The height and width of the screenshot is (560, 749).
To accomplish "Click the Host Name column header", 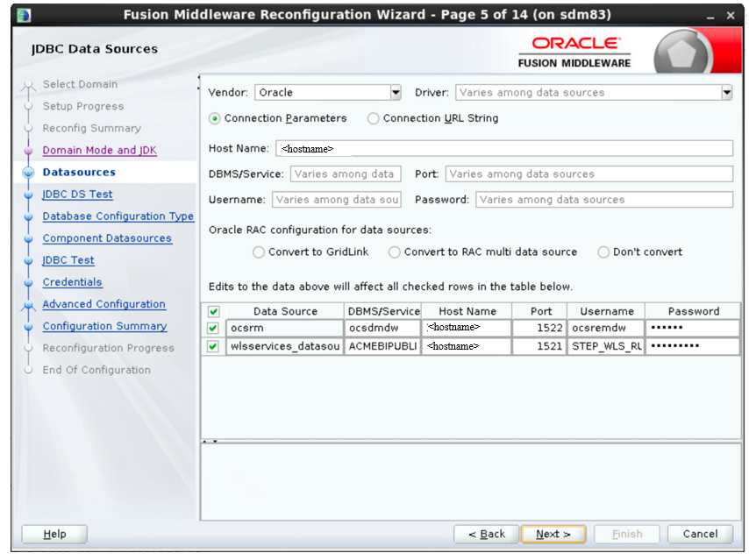I will pyautogui.click(x=467, y=311).
